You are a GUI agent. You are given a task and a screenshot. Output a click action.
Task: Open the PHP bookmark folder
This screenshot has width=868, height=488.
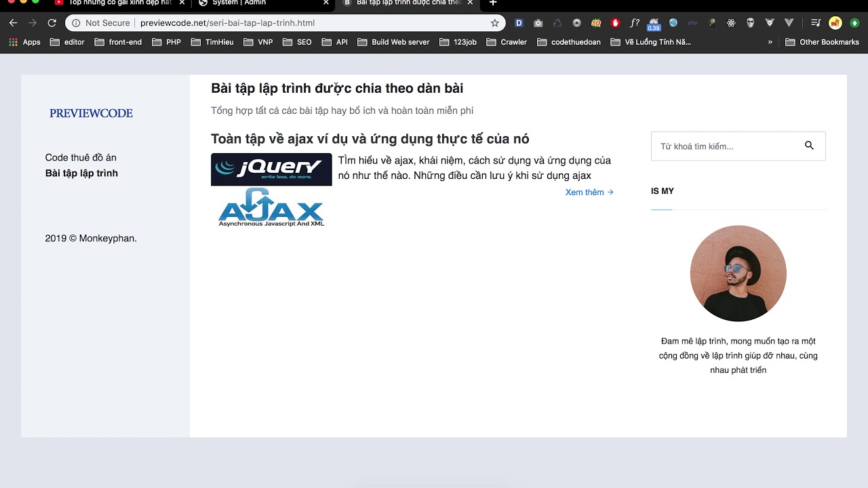point(167,42)
